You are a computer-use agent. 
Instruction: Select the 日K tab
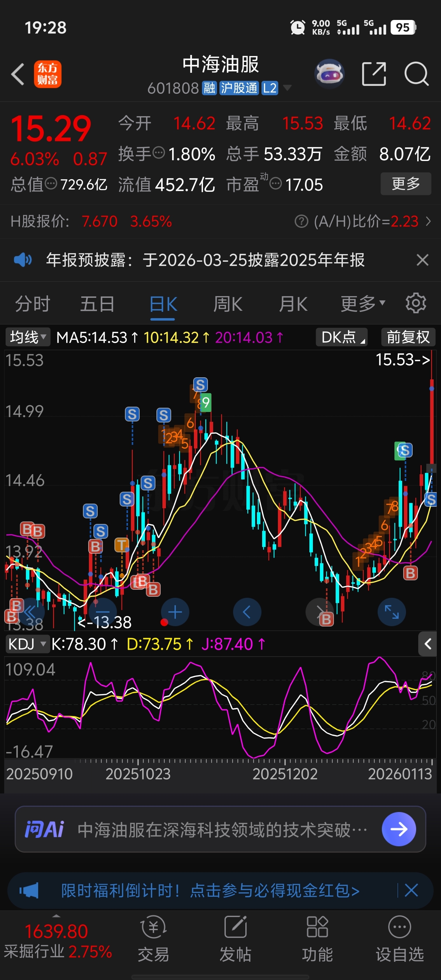163,304
